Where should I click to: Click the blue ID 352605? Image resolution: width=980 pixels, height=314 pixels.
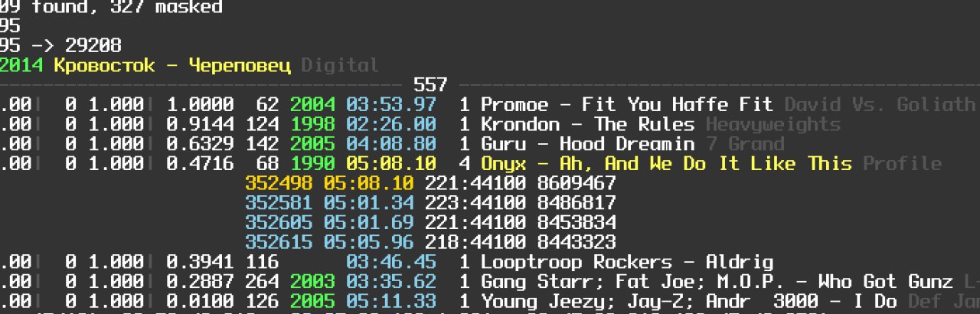[279, 223]
